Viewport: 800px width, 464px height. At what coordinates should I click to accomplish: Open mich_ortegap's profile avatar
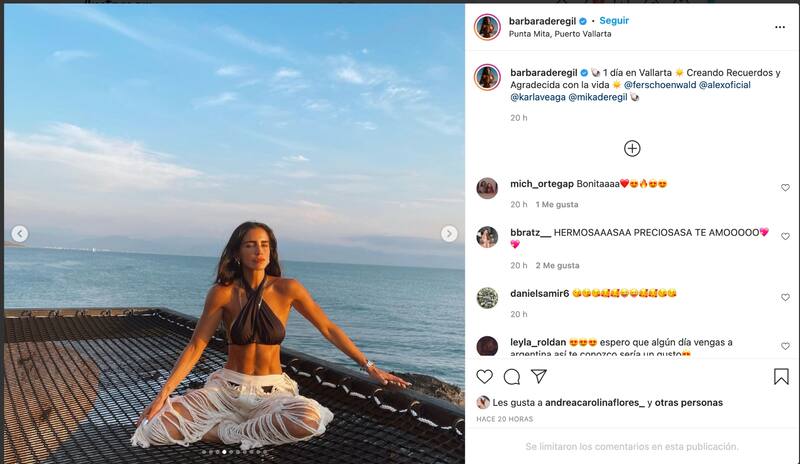click(x=487, y=188)
